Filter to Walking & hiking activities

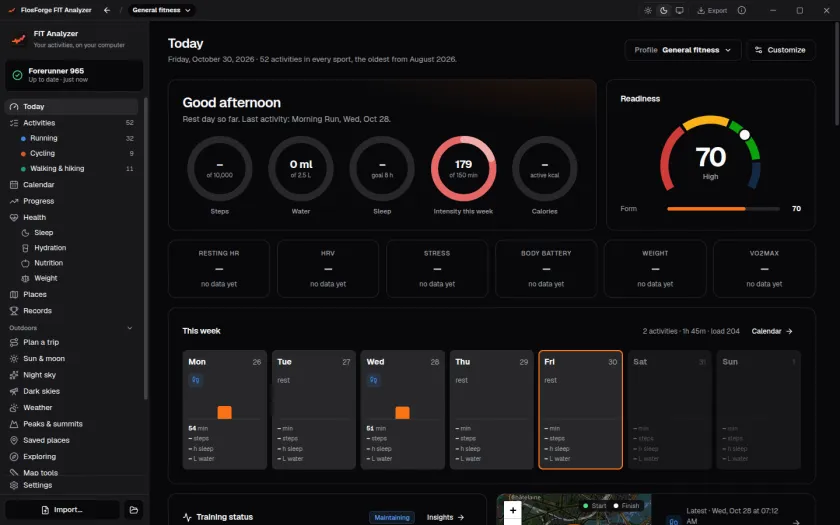point(77,168)
